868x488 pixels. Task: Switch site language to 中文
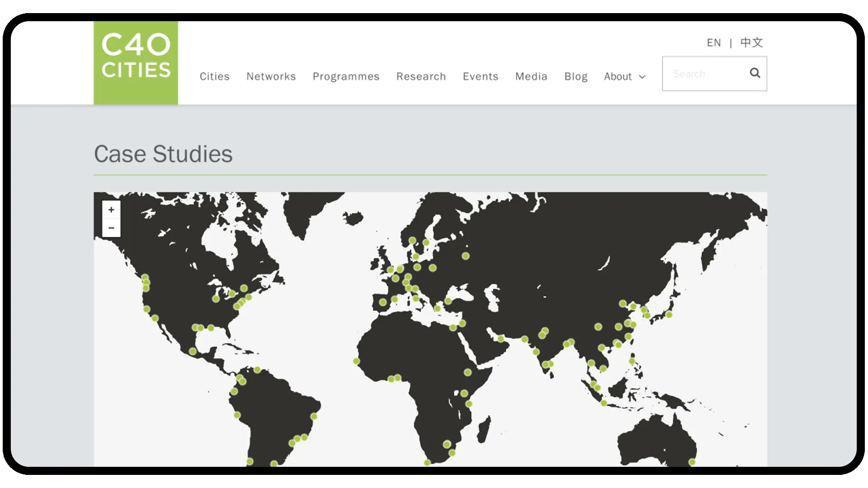[x=751, y=42]
